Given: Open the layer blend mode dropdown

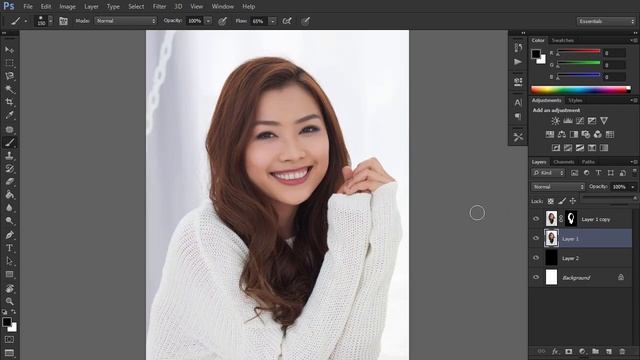Looking at the screenshot, I should (558, 187).
